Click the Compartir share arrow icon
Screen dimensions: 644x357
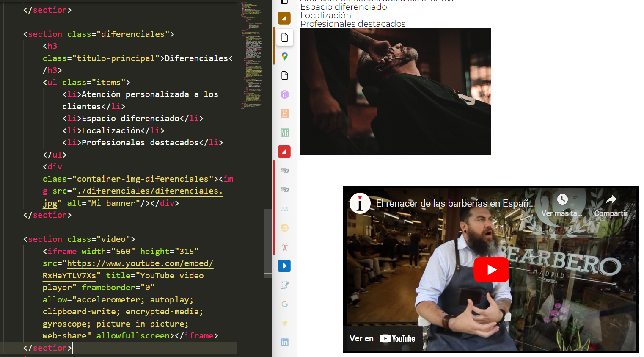[x=611, y=199]
